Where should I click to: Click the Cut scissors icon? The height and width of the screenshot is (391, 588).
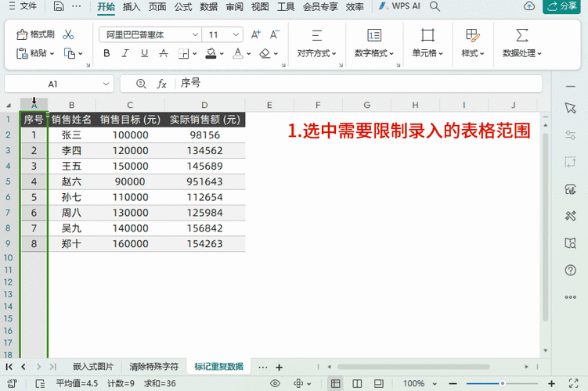tap(68, 34)
